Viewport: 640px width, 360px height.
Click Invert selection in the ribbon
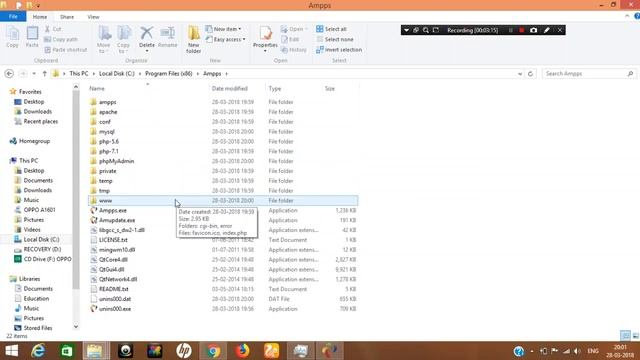click(x=339, y=49)
